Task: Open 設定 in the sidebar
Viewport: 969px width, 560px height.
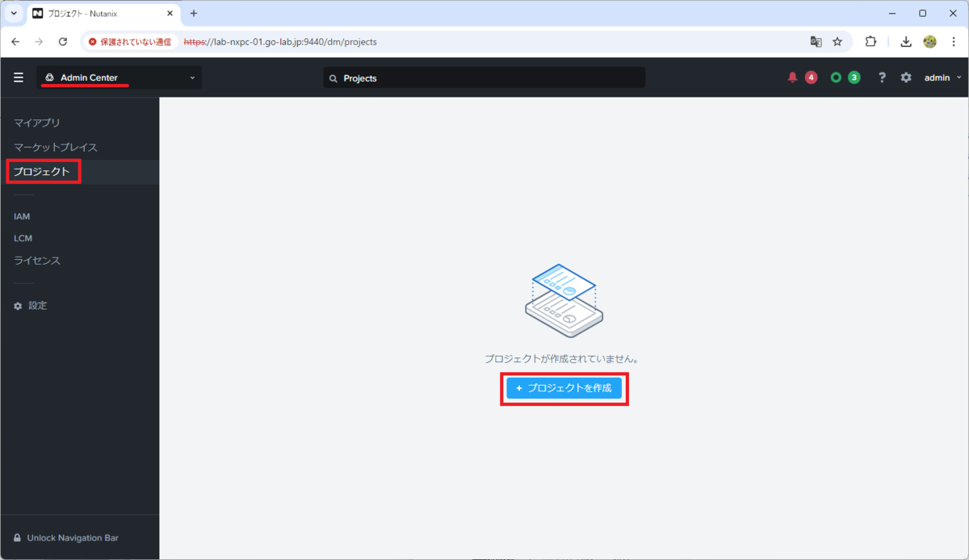Action: [38, 306]
